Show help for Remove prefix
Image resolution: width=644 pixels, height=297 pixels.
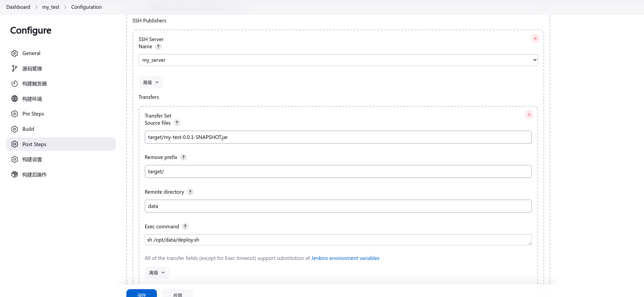click(183, 157)
